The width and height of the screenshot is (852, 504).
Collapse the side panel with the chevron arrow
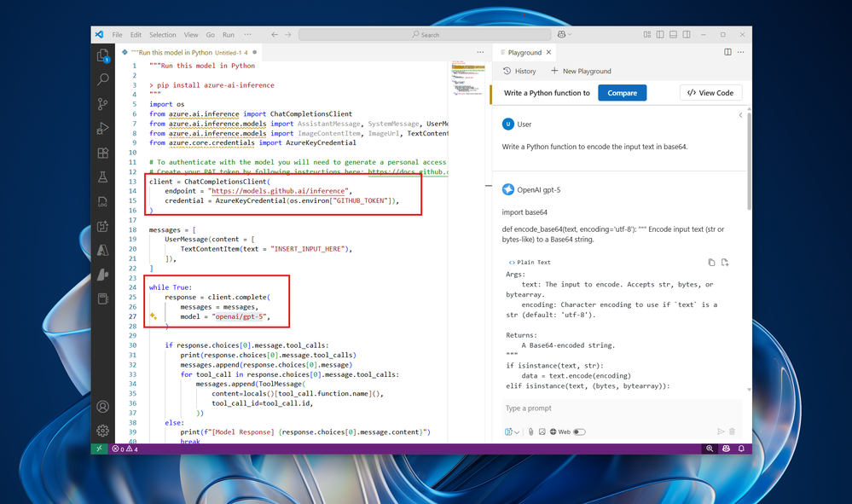(740, 115)
